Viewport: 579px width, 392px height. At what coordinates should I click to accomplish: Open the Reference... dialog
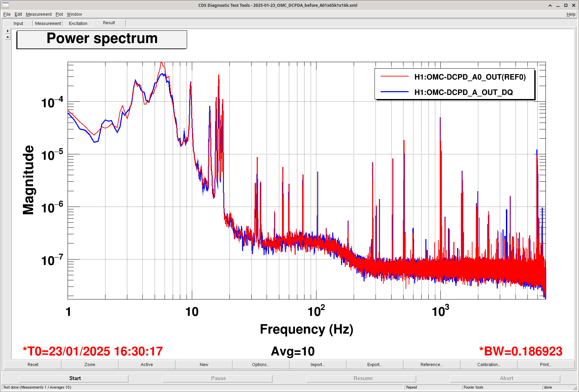pos(432,365)
